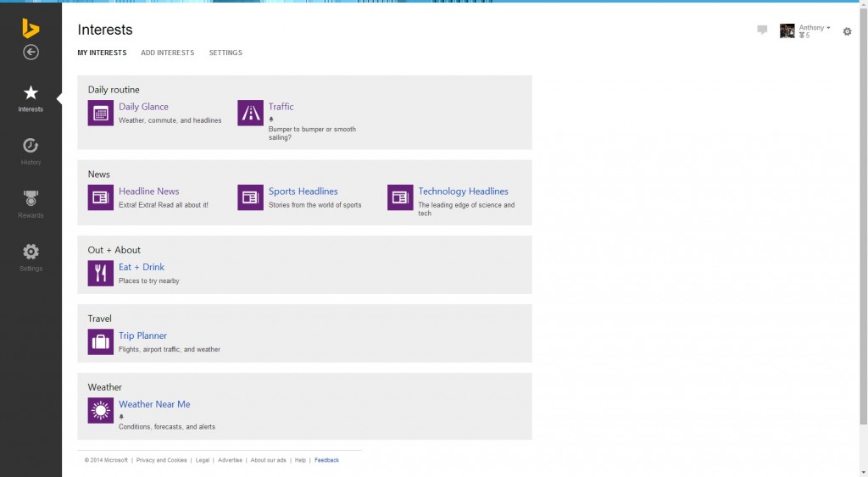Go back using the circular arrow icon
Viewport: 868px width, 477px height.
31,52
